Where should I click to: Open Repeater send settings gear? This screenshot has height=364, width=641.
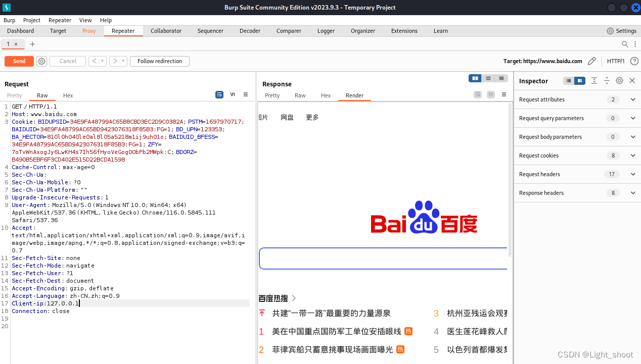coord(41,61)
